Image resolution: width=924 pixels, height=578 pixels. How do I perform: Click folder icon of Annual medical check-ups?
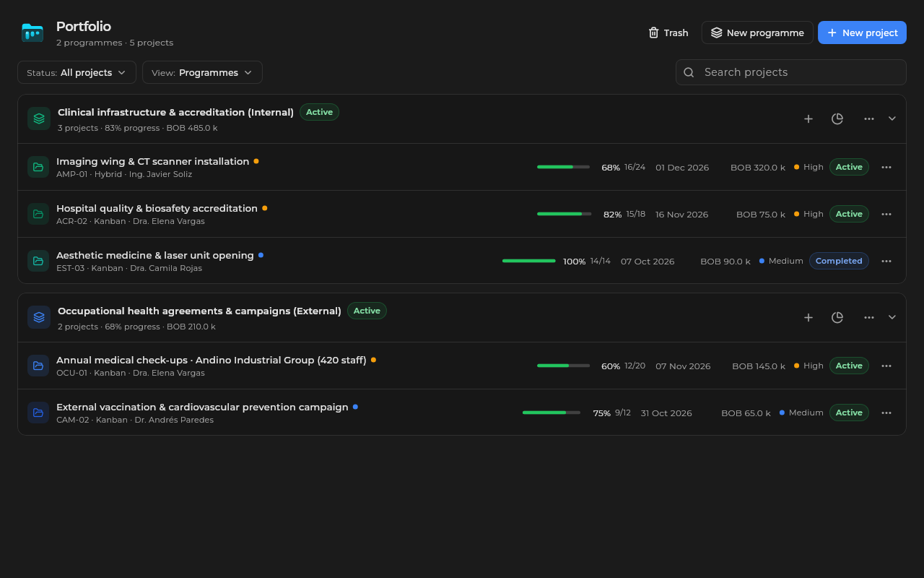pos(38,366)
